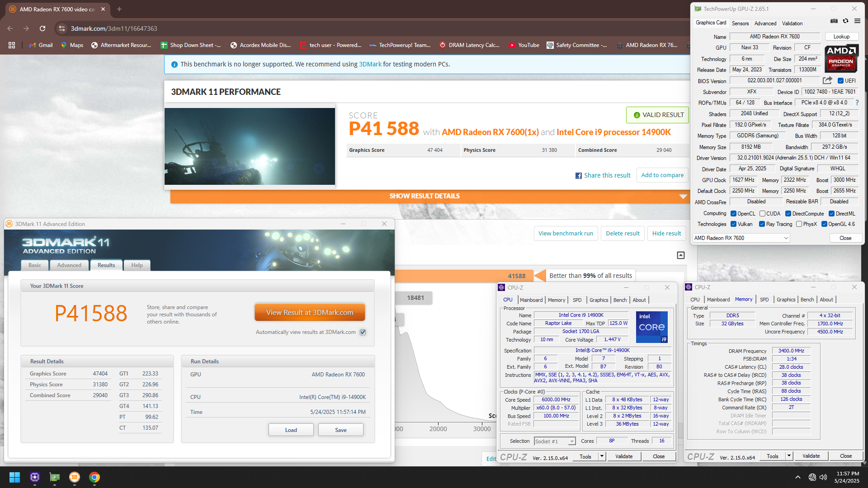This screenshot has height=488, width=868.
Task: Expand Show Result Details bar
Action: pos(429,196)
